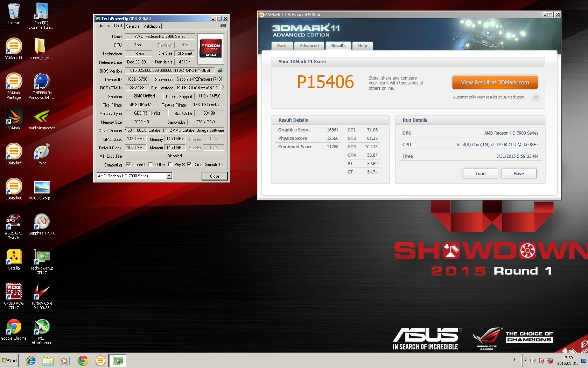Click the BIOS save chip icon in GPU-Z
This screenshot has width=588, height=368.
click(x=220, y=70)
